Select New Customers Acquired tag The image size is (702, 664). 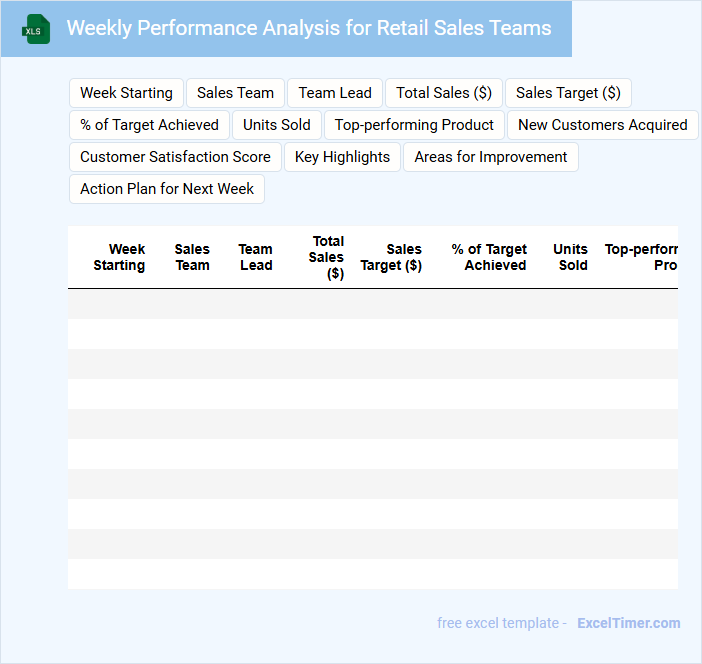[x=602, y=125]
